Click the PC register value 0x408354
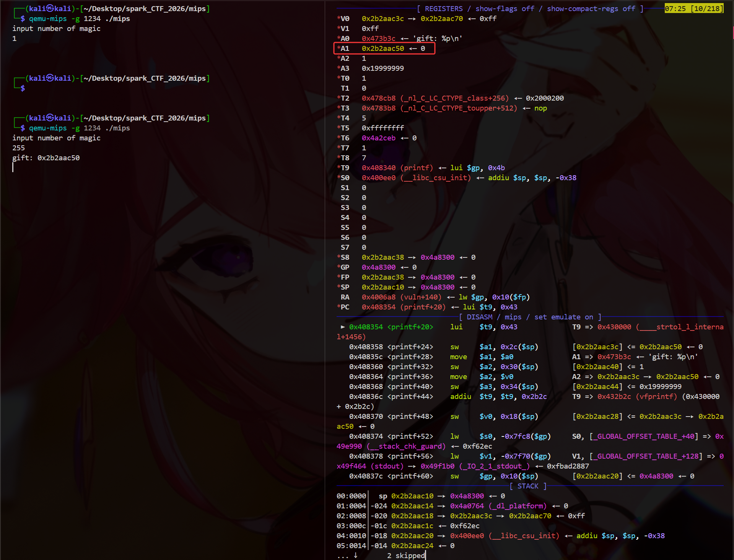This screenshot has height=560, width=734. pyautogui.click(x=379, y=307)
